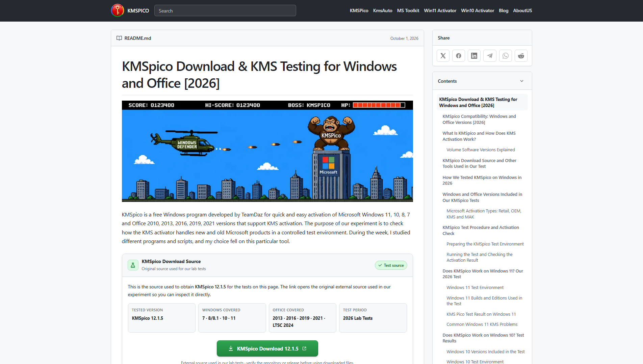643x364 pixels.
Task: Click the KMSPICO site name text
Action: 138,10
